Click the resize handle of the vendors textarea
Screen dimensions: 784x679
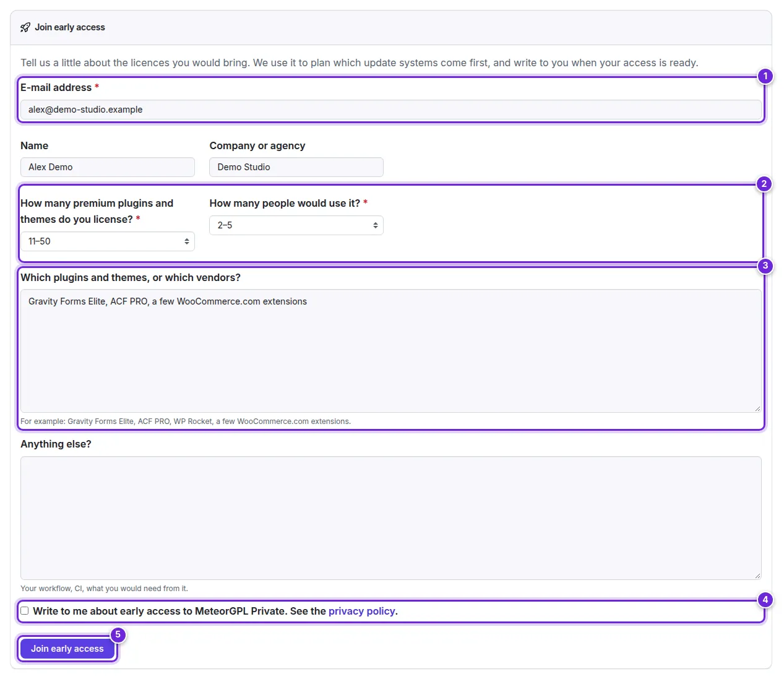[757, 409]
